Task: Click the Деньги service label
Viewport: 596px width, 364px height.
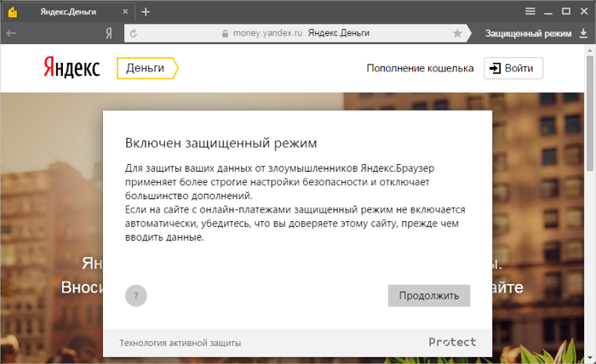Action: 146,68
